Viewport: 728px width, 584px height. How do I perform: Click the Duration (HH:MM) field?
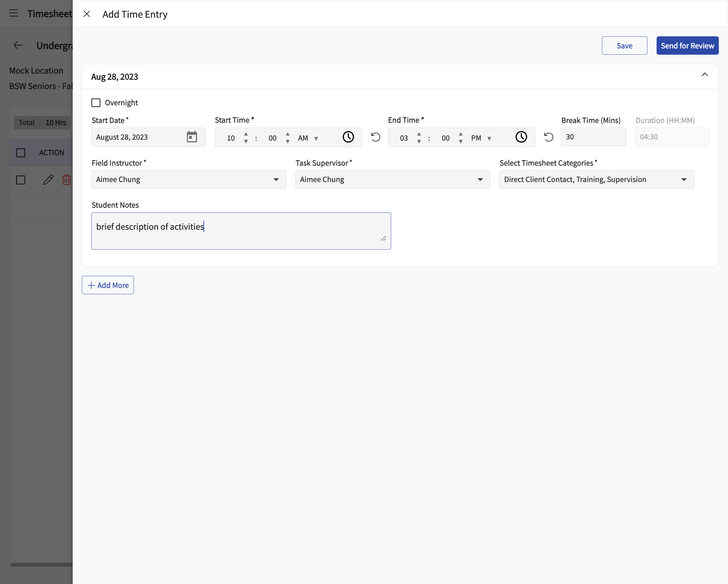(672, 137)
